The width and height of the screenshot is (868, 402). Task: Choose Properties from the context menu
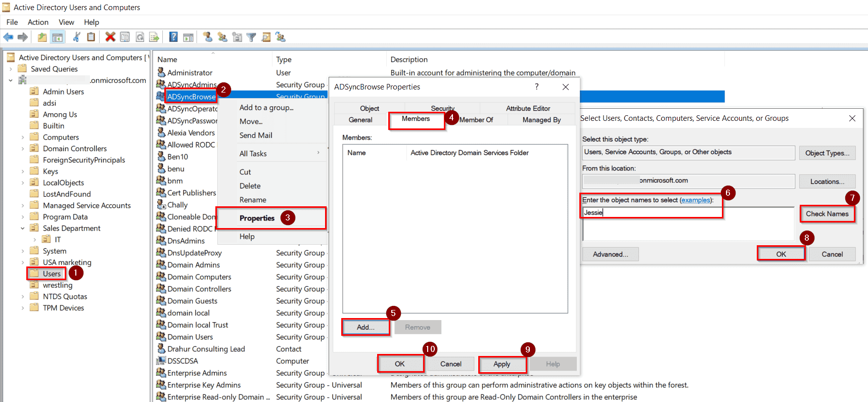(257, 218)
